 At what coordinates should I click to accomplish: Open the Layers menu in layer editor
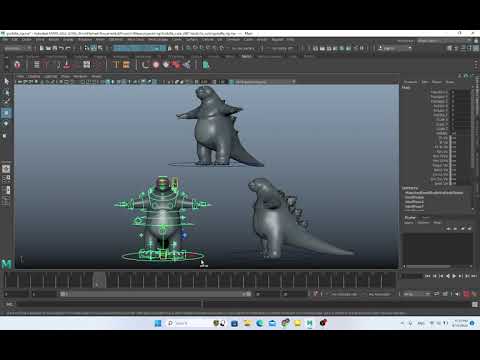pos(409,223)
